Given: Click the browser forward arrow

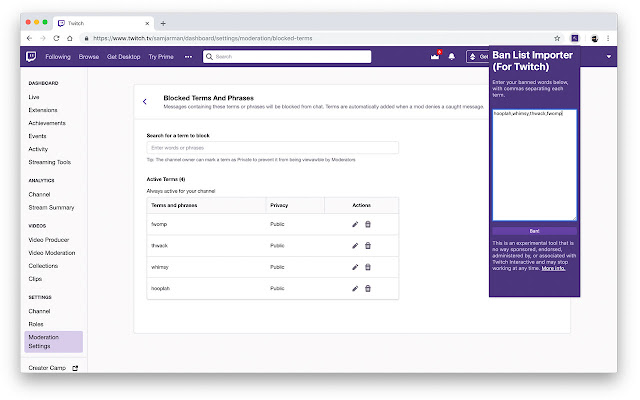Looking at the screenshot, I should click(x=43, y=38).
